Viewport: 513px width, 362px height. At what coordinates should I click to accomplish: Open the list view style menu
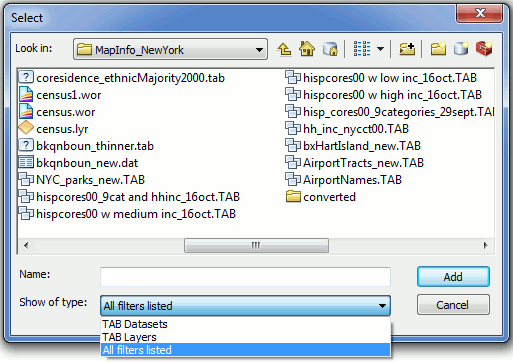[x=362, y=49]
